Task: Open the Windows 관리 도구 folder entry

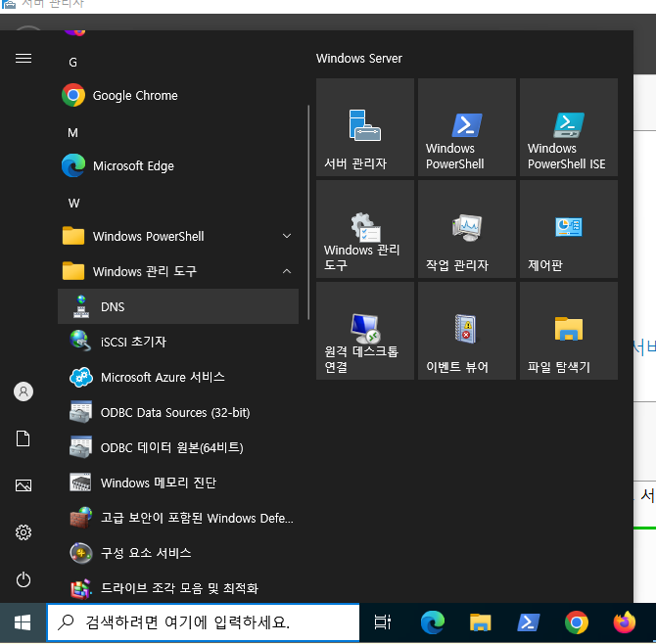Action: (178, 271)
